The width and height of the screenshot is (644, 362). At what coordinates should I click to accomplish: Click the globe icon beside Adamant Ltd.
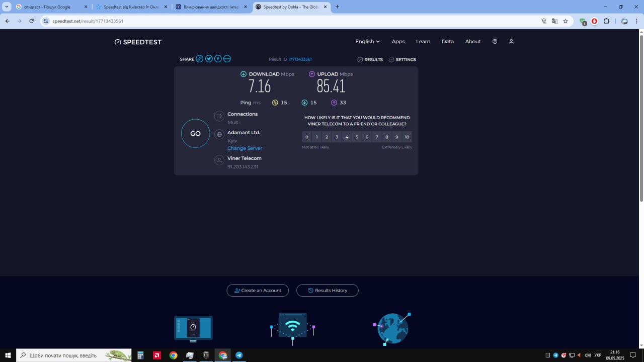click(219, 134)
